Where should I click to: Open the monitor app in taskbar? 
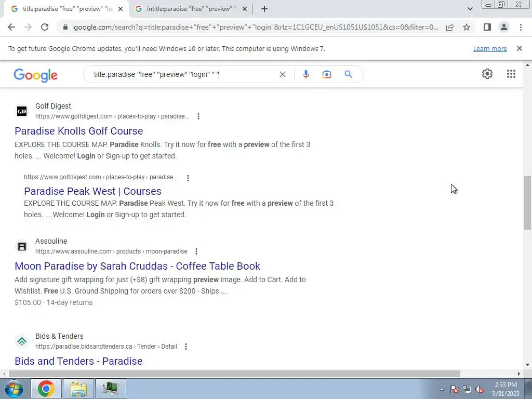[111, 389]
